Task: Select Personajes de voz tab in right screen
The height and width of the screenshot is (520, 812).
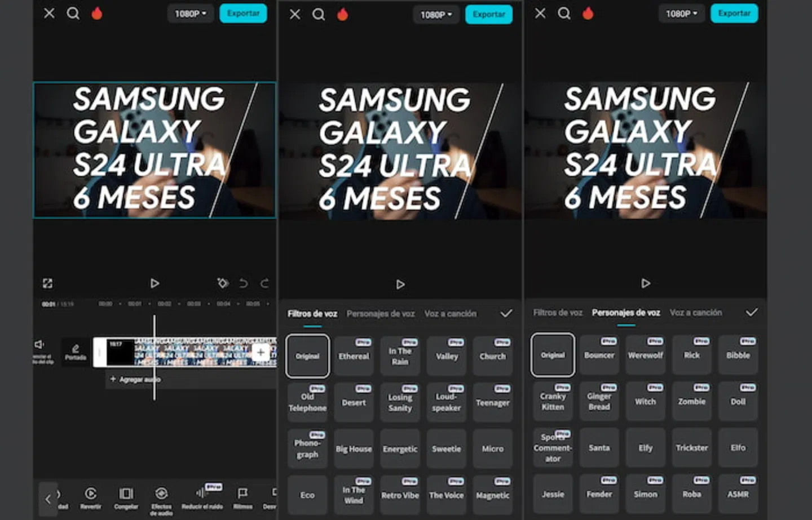Action: click(626, 313)
